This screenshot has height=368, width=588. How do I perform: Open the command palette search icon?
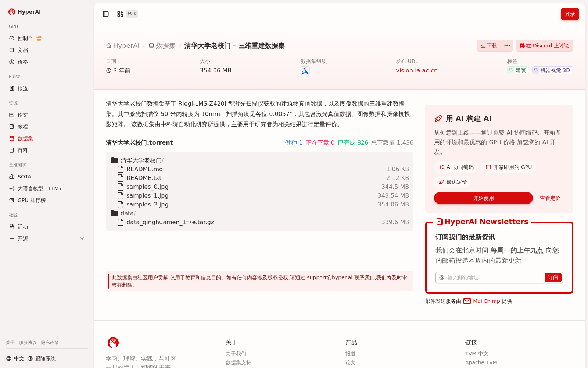pyautogui.click(x=120, y=14)
